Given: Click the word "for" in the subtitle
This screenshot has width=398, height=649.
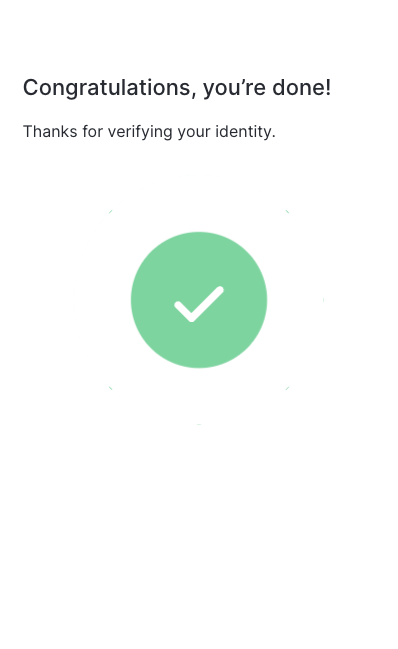Looking at the screenshot, I should point(92,132).
